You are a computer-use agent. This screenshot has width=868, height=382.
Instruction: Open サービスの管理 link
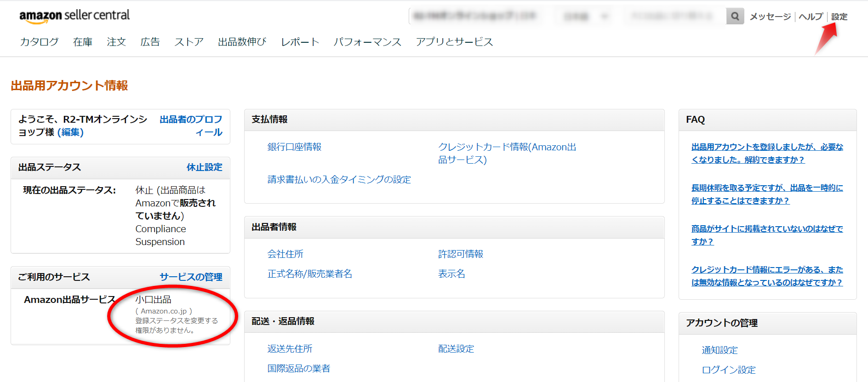[x=191, y=277]
